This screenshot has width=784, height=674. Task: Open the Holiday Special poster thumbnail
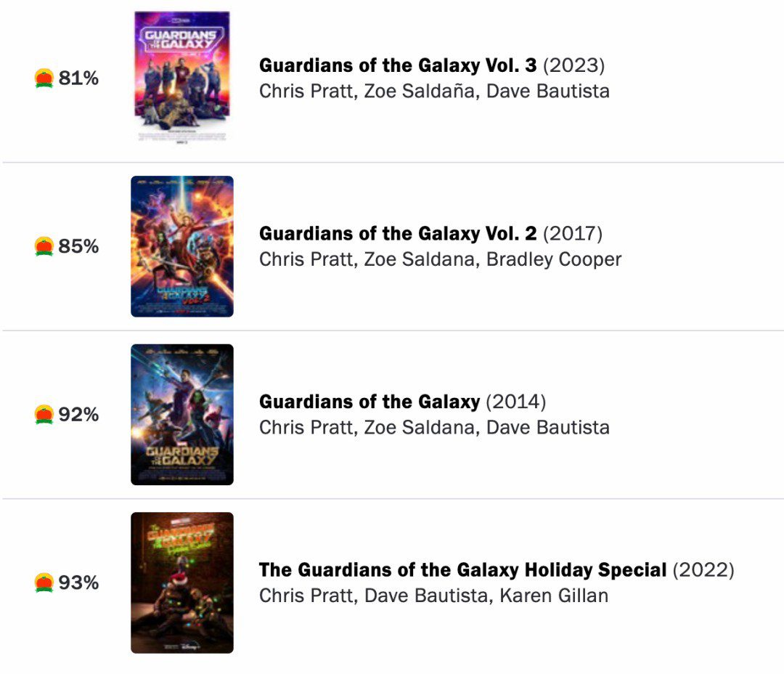coord(182,582)
